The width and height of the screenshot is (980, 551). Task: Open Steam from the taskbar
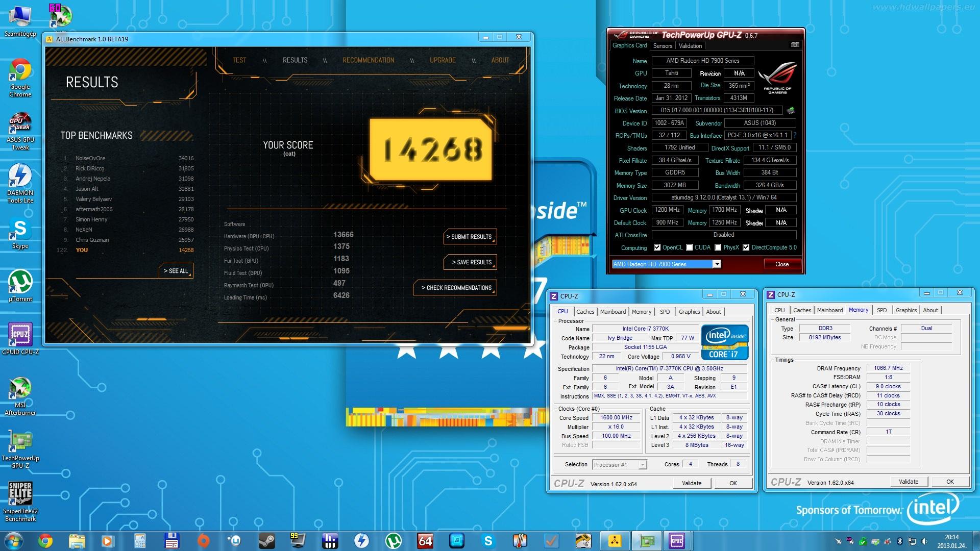266,540
